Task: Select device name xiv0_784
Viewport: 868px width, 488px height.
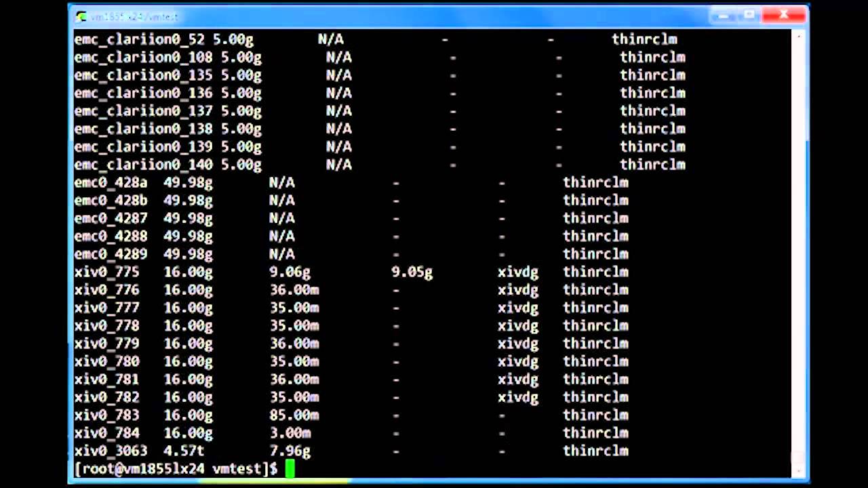Action: [106, 433]
